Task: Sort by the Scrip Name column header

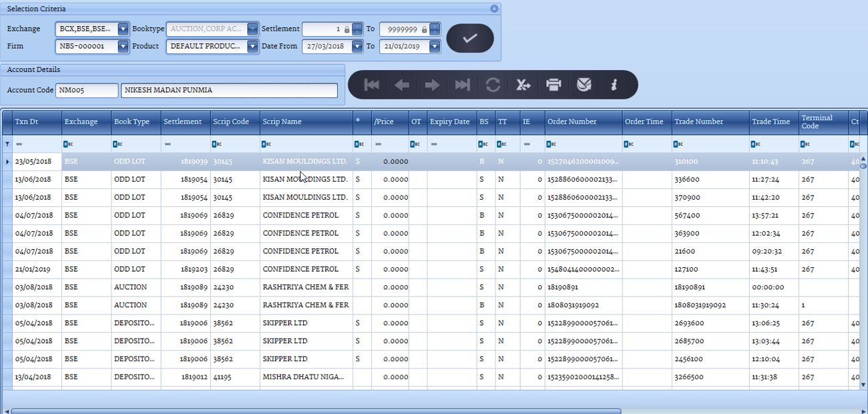Action: coord(306,122)
